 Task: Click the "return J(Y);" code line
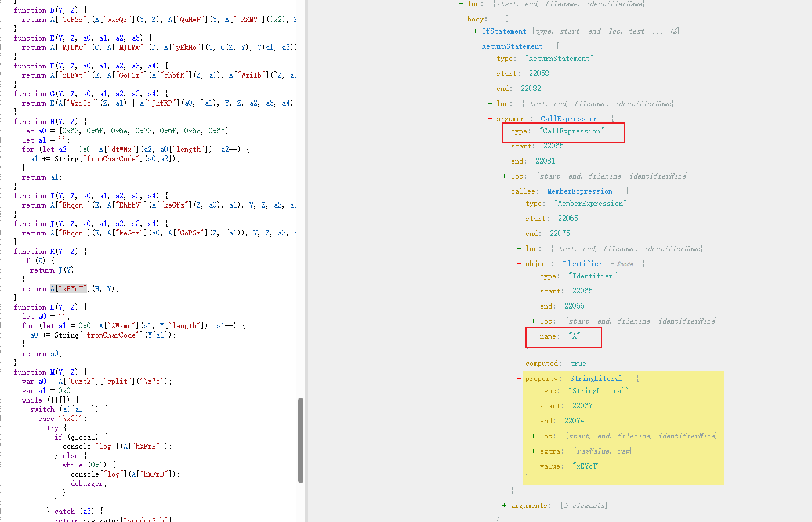coord(54,270)
